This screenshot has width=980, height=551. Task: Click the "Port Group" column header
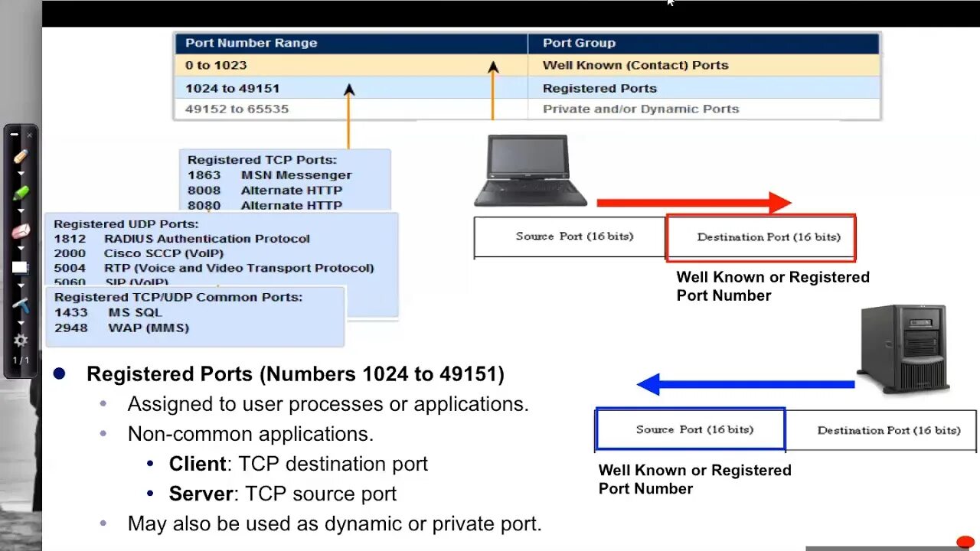click(704, 43)
